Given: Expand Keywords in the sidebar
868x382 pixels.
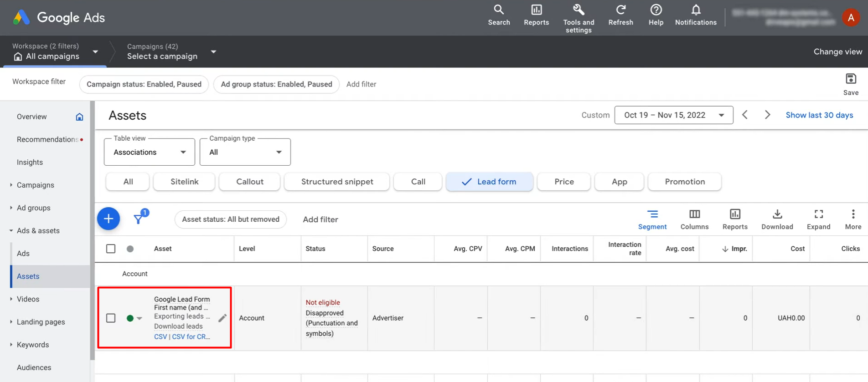Looking at the screenshot, I should tap(11, 344).
